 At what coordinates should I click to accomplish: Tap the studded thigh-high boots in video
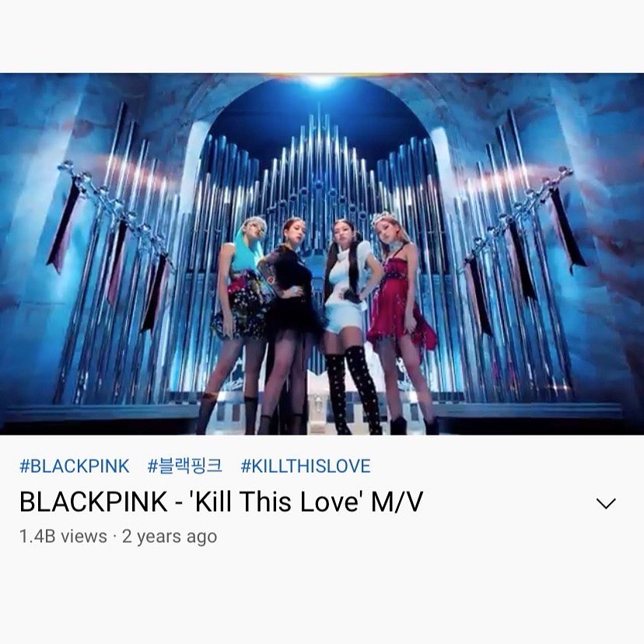(353, 390)
